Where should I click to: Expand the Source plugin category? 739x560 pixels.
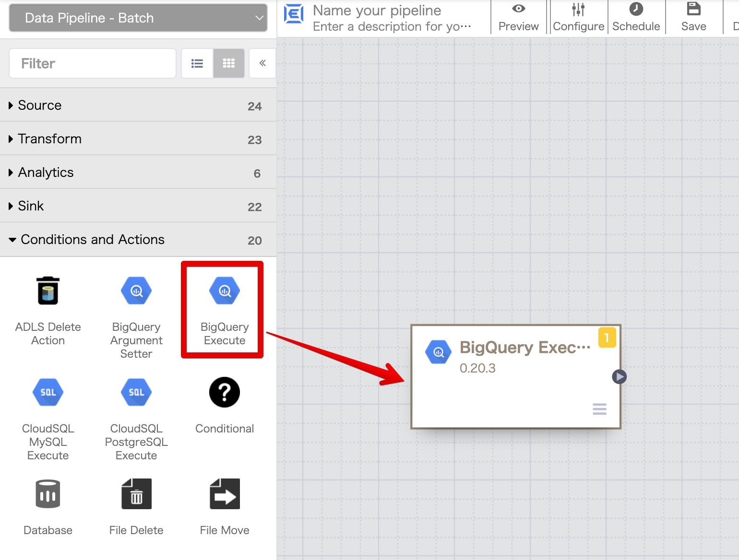(x=40, y=105)
